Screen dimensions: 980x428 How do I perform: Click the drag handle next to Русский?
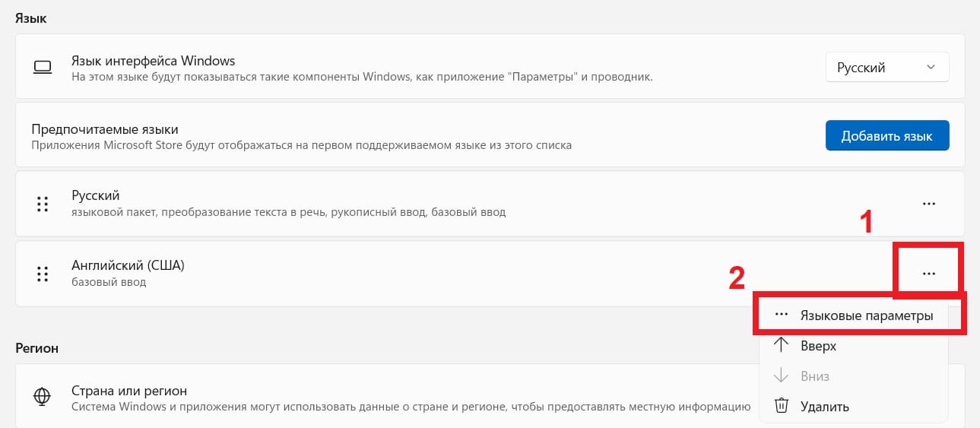pos(43,204)
